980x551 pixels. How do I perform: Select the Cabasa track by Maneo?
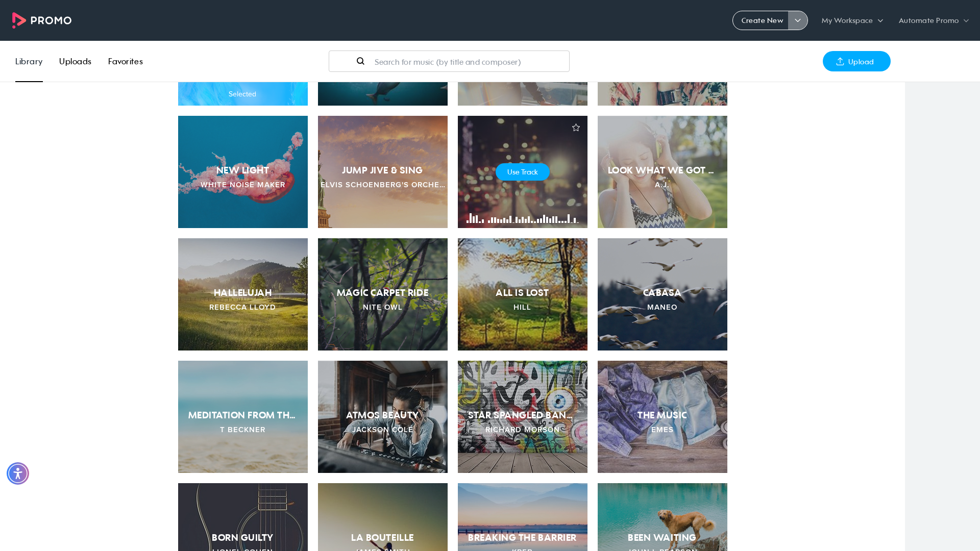pos(663,294)
